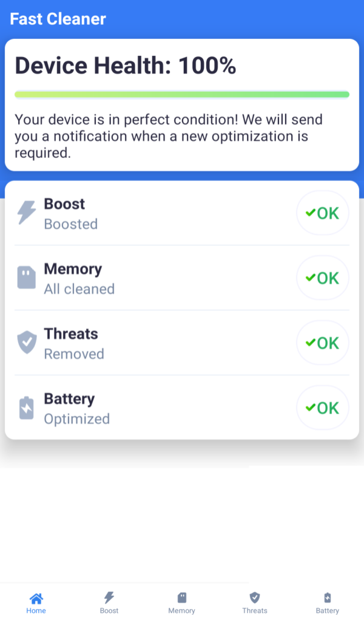Tap the OK button for Threats
364x622 pixels.
pos(322,343)
